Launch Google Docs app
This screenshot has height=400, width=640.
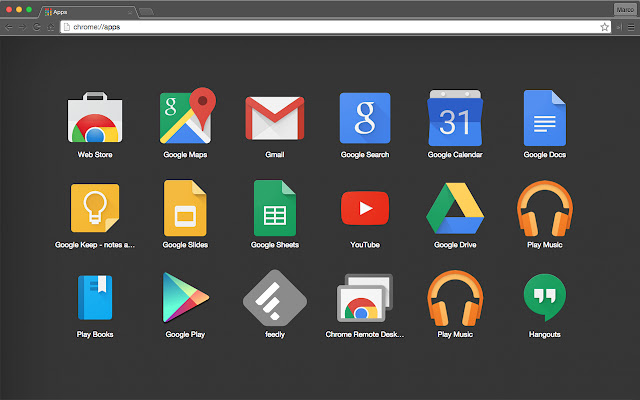[x=544, y=118]
